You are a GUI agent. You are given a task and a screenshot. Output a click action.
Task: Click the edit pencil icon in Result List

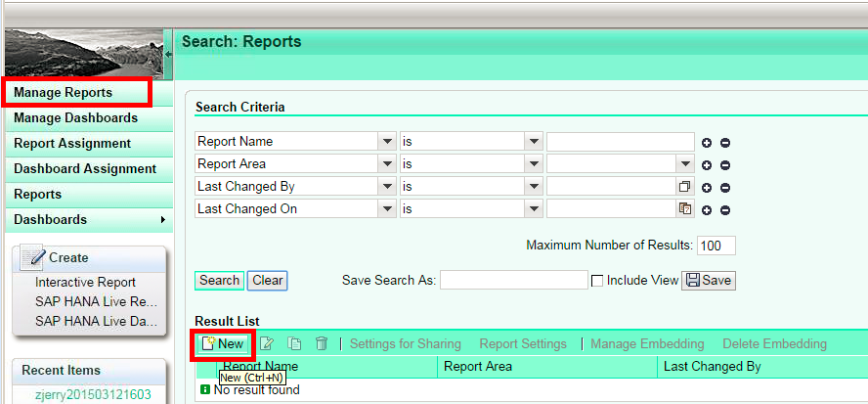tap(267, 343)
